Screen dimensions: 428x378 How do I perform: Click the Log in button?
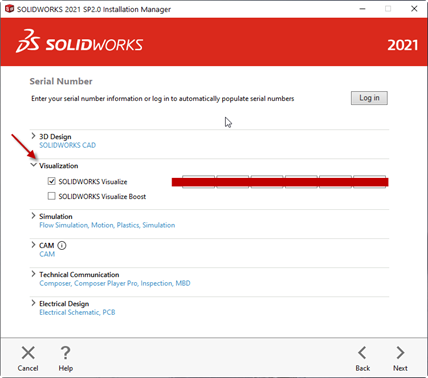[x=369, y=98]
